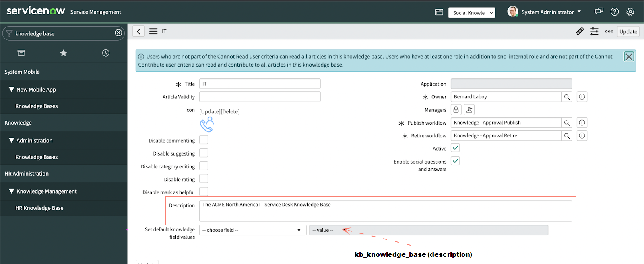Open the choose field dropdown
The image size is (644, 264).
[252, 230]
